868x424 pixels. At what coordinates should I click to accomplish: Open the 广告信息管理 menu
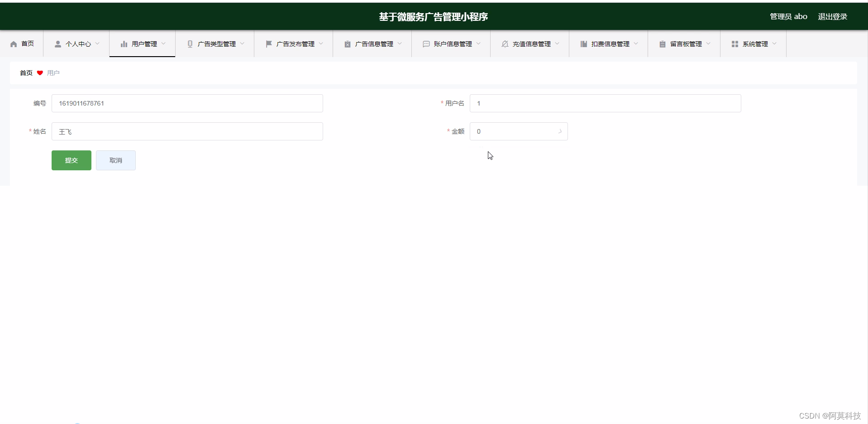click(x=374, y=44)
